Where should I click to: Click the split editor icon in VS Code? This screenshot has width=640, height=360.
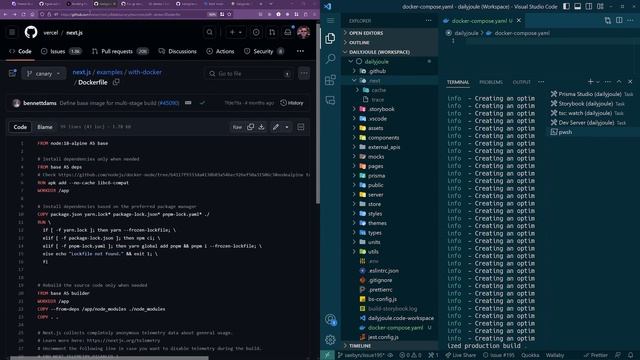tap(619, 20)
